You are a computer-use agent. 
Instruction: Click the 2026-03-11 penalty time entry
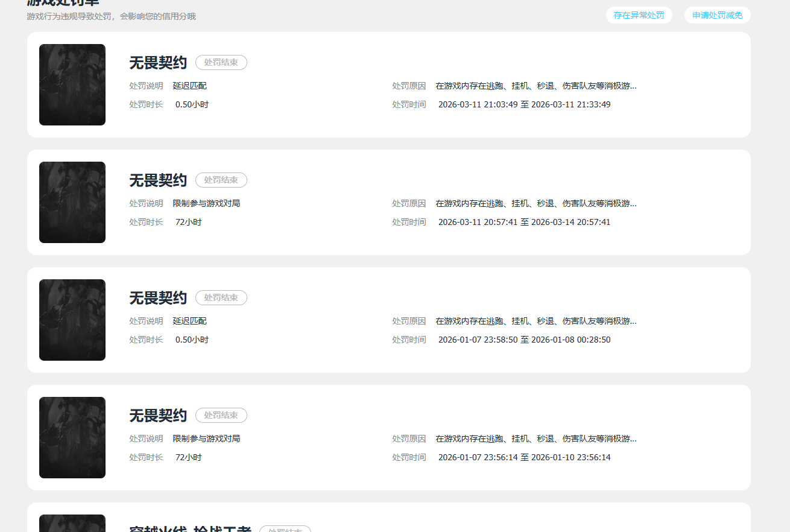524,104
